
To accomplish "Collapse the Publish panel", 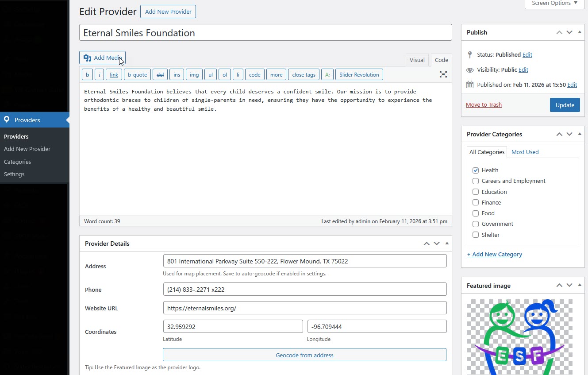I will 580,32.
